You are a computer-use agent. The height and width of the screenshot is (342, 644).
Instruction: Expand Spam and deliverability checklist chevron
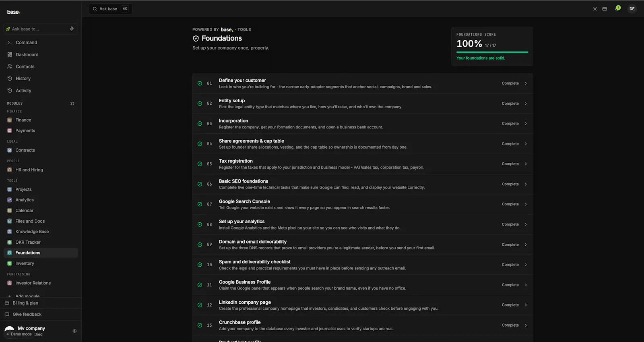pyautogui.click(x=526, y=265)
